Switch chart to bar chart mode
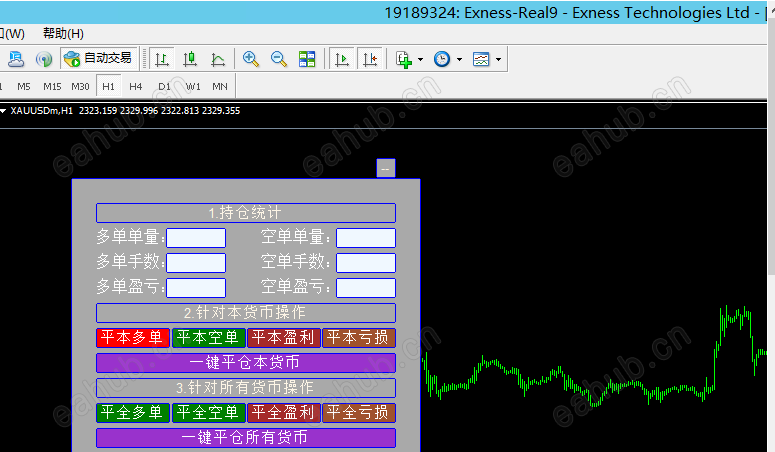This screenshot has width=775, height=452. pos(162,59)
